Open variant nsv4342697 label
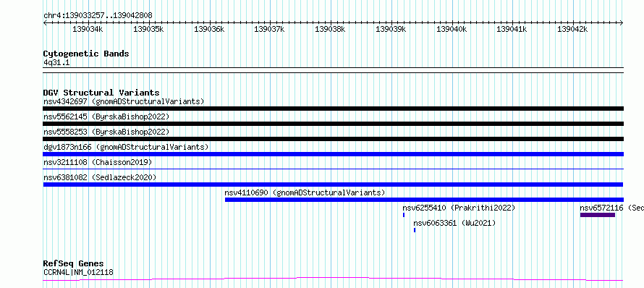This screenshot has width=644, height=288. click(124, 101)
